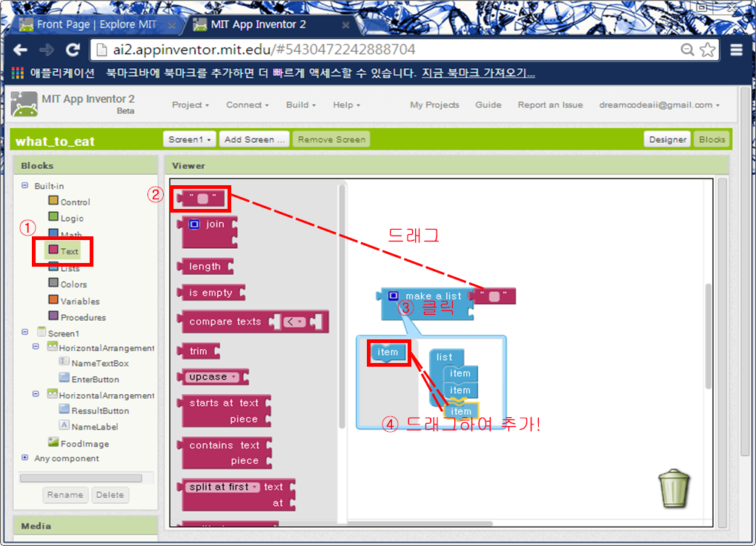This screenshot has height=546, width=756.
Task: Click the viewer vertical scrollbar
Action: click(x=709, y=336)
